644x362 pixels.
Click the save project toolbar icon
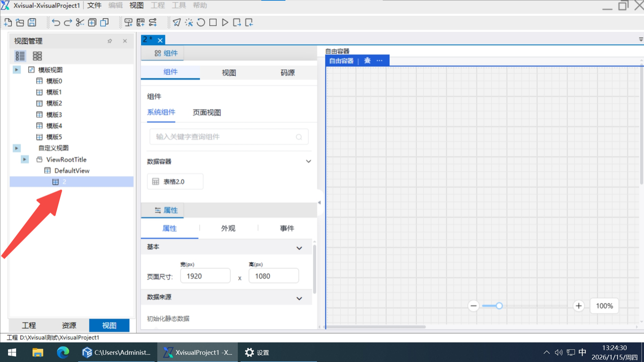point(32,23)
